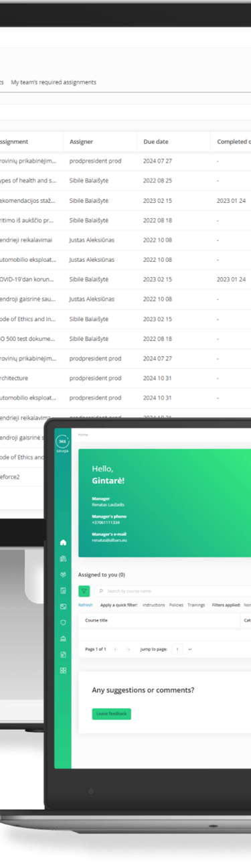Click due date 2022 08 18 in ritimo row
The image size is (251, 868).
[x=157, y=220]
